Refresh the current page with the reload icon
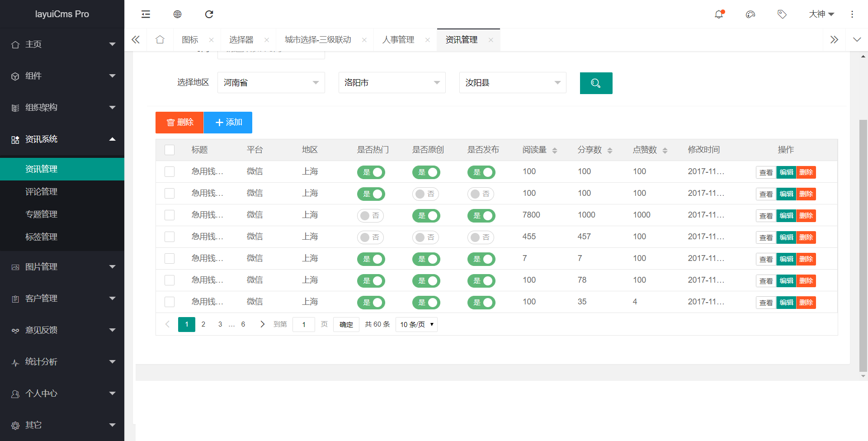Viewport: 868px width, 441px height. coord(209,14)
